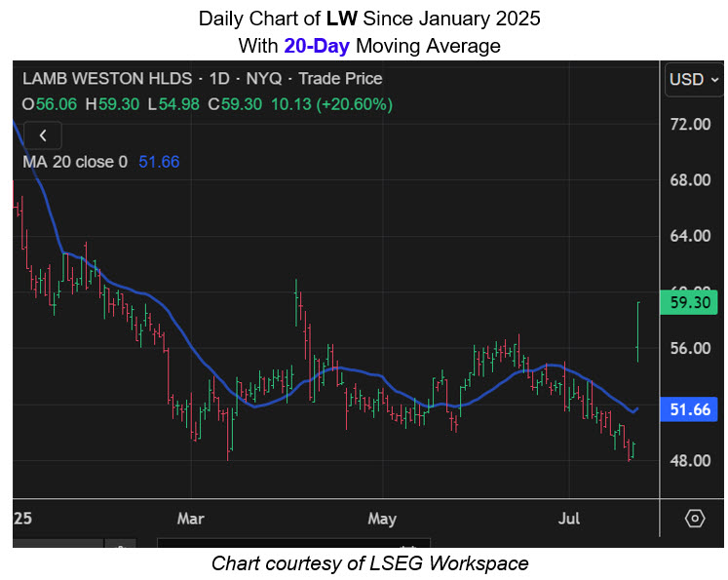This screenshot has width=728, height=580.
Task: Open the USD currency dropdown
Action: [x=694, y=80]
